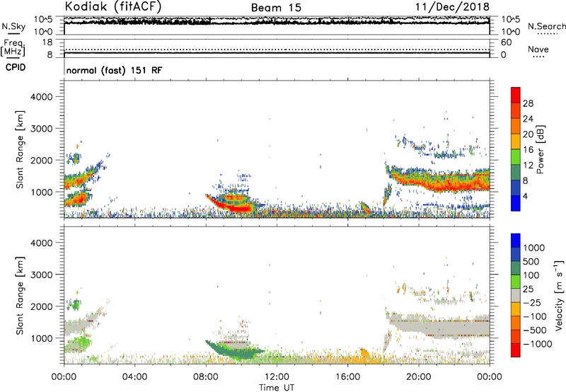Click the '-1000' value on the Velocity colorbar
The height and width of the screenshot is (392, 566).
click(x=537, y=344)
